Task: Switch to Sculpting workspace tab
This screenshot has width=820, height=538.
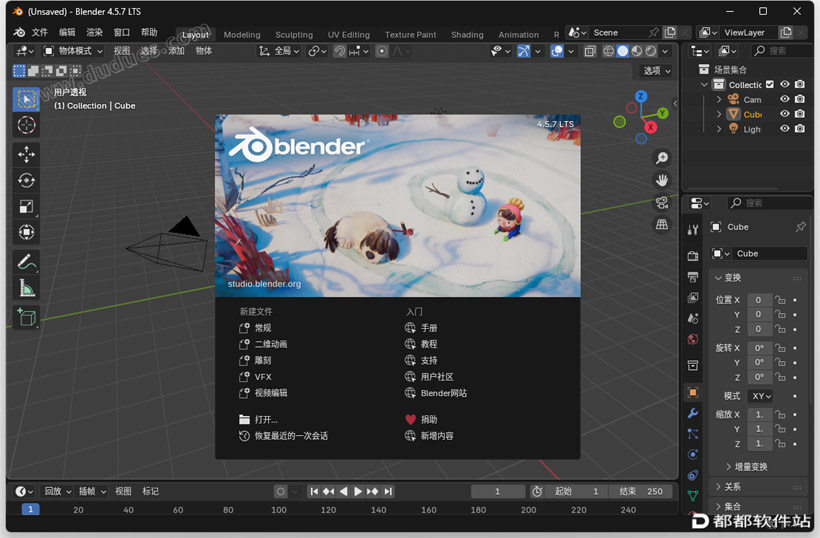Action: tap(294, 35)
